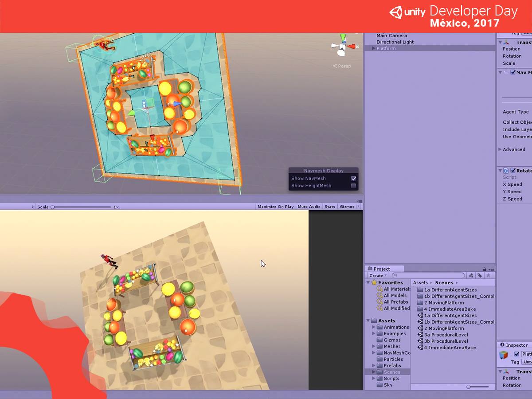This screenshot has height=399, width=532.
Task: Expand the Prefabs folder
Action: point(374,366)
